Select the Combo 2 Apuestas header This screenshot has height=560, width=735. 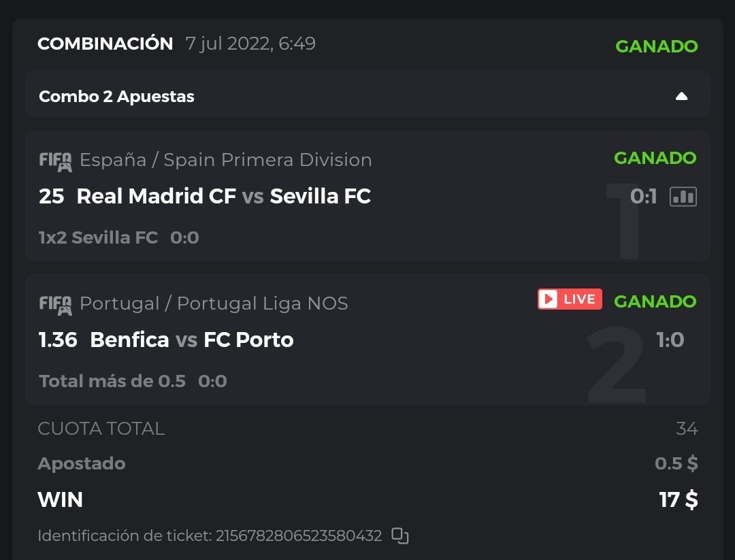(116, 97)
